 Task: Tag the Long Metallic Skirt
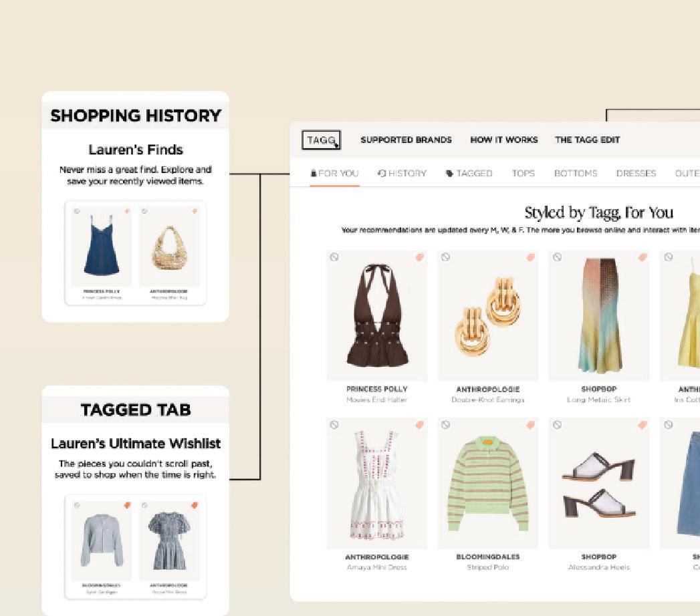(642, 257)
